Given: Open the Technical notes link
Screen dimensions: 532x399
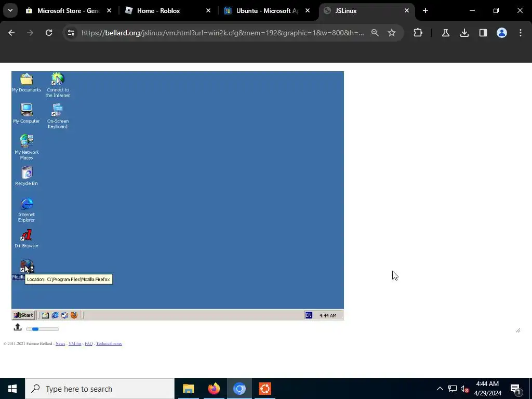Looking at the screenshot, I should [x=109, y=344].
